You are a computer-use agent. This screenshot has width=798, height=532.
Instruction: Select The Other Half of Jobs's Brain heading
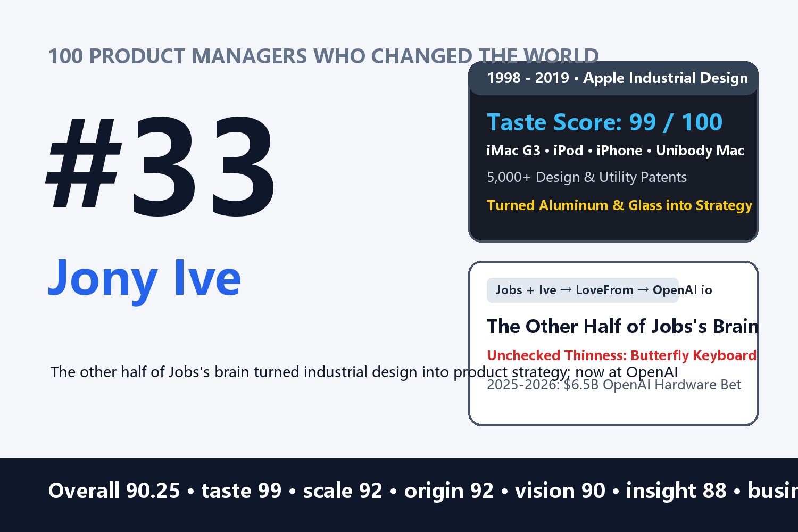point(622,326)
